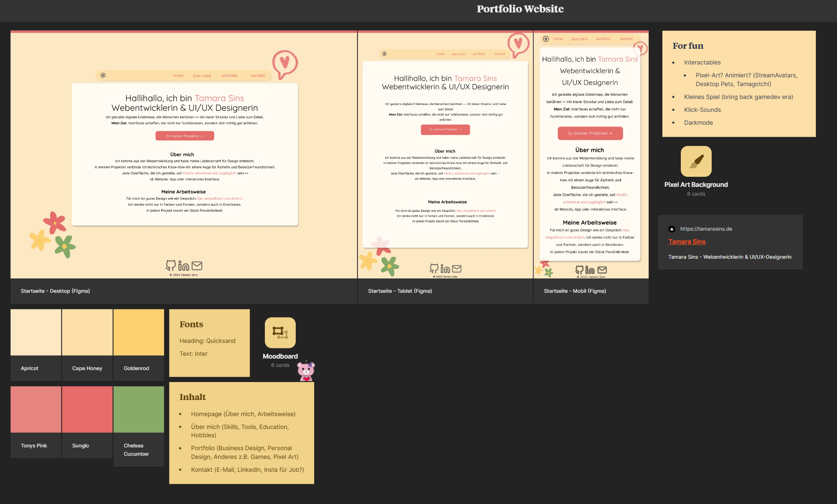Click the 'Startseite - Tablet (Figma)' caption
The image size is (837, 504).
tap(400, 291)
